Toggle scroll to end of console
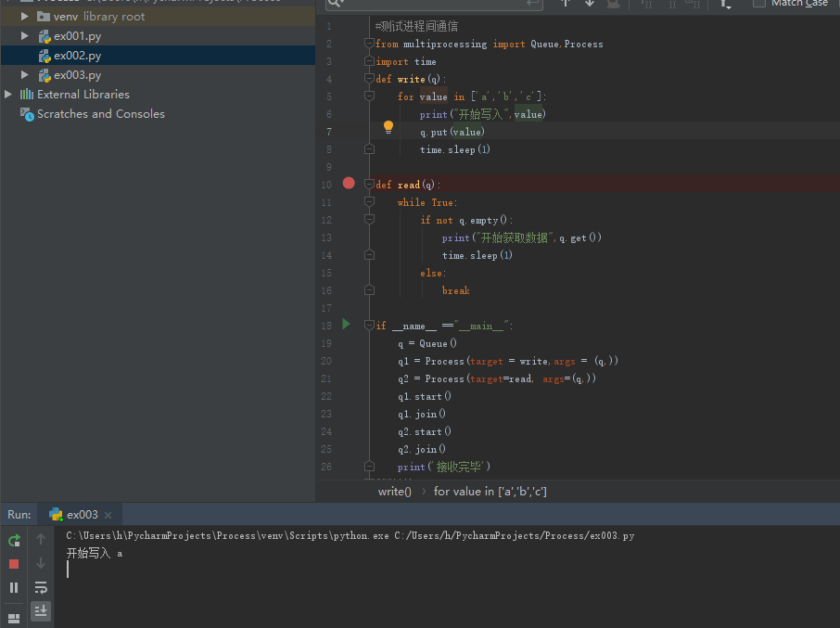The height and width of the screenshot is (628, 840). [41, 611]
